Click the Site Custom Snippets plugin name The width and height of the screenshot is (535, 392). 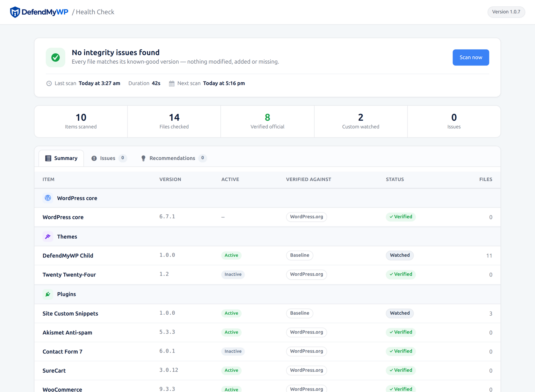(70, 313)
